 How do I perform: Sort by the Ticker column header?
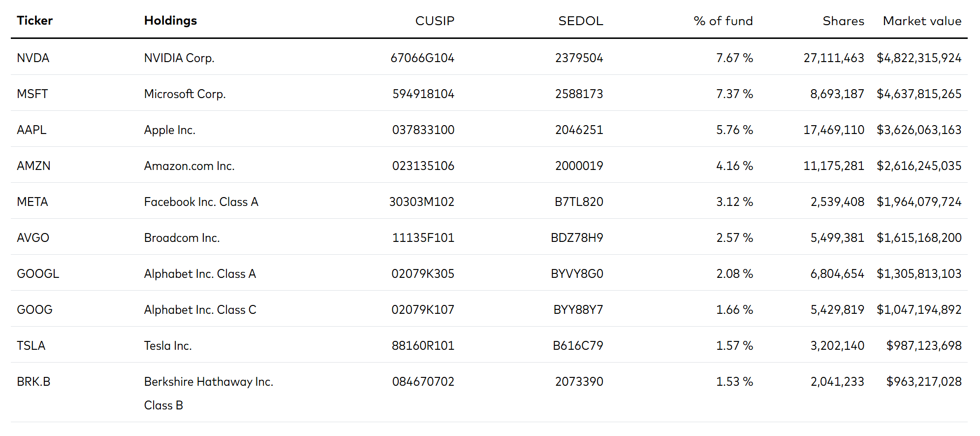(34, 21)
